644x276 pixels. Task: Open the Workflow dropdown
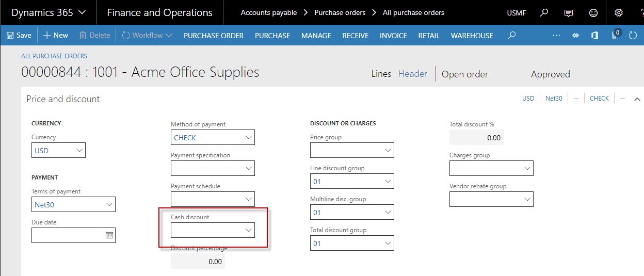coord(147,35)
